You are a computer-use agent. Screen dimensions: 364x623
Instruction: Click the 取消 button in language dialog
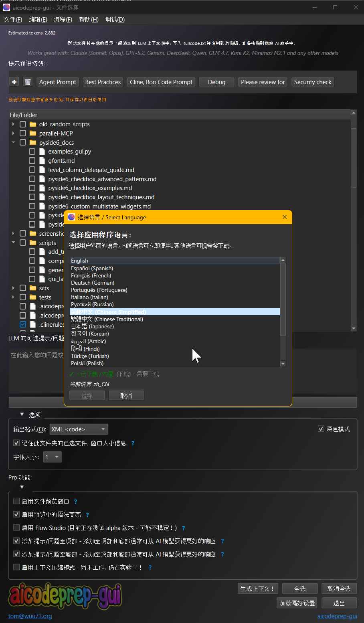coord(126,396)
